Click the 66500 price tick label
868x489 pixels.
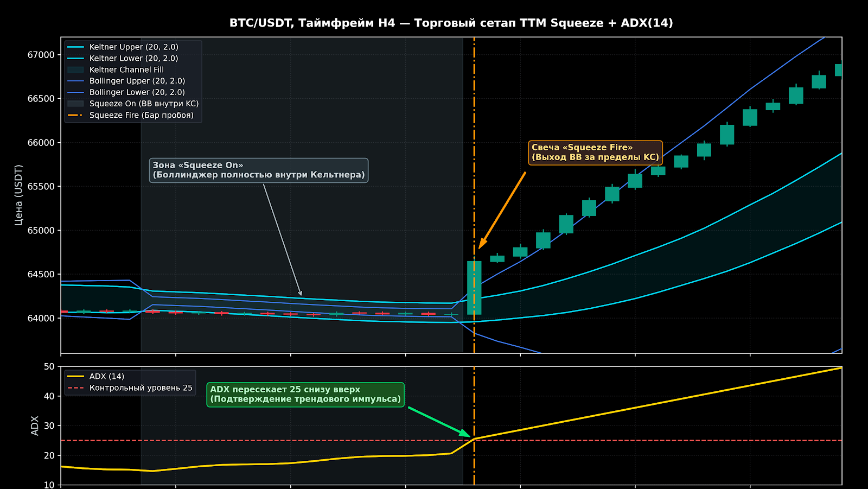click(x=41, y=99)
